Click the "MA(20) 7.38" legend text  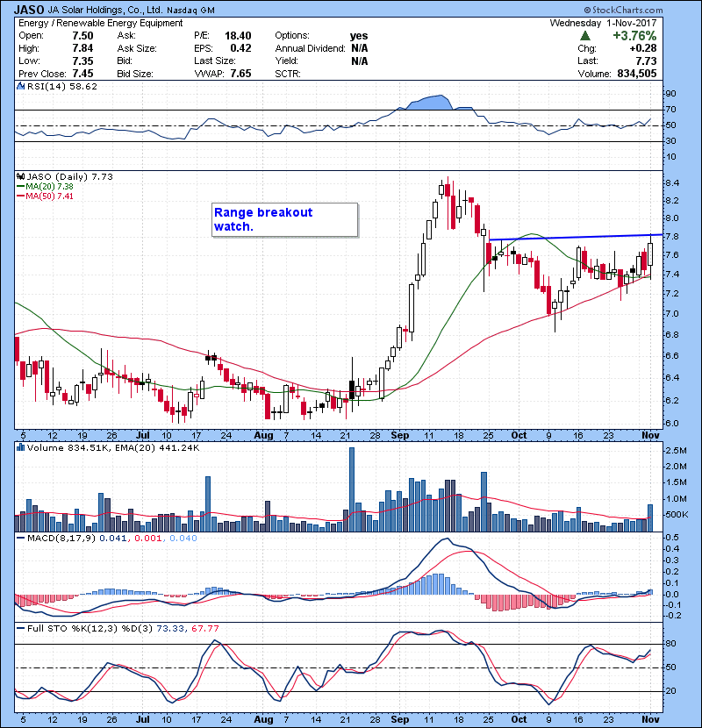[50, 187]
